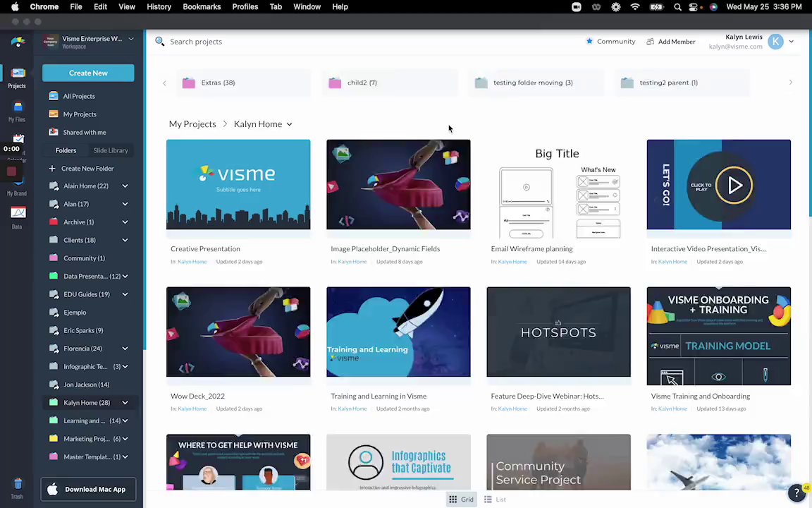Click the All Projects icon
Image resolution: width=812 pixels, height=508 pixels.
click(54, 96)
